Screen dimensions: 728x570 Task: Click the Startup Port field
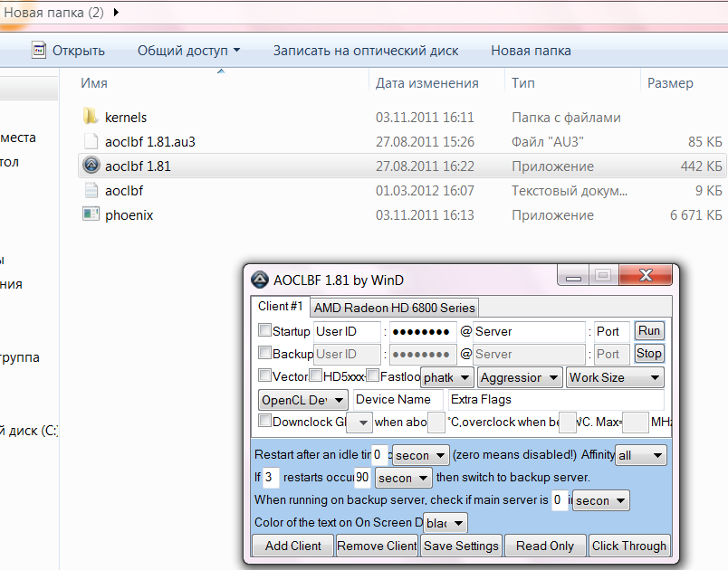click(611, 332)
